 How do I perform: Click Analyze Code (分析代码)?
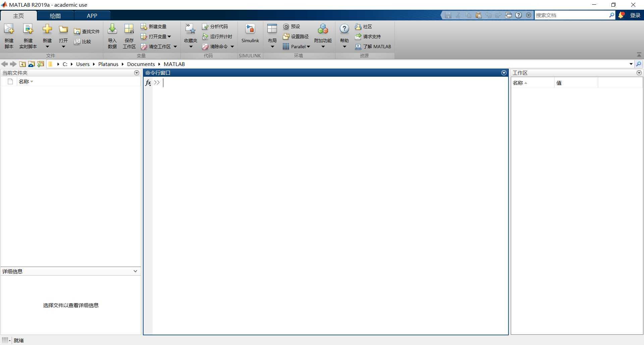coord(215,26)
